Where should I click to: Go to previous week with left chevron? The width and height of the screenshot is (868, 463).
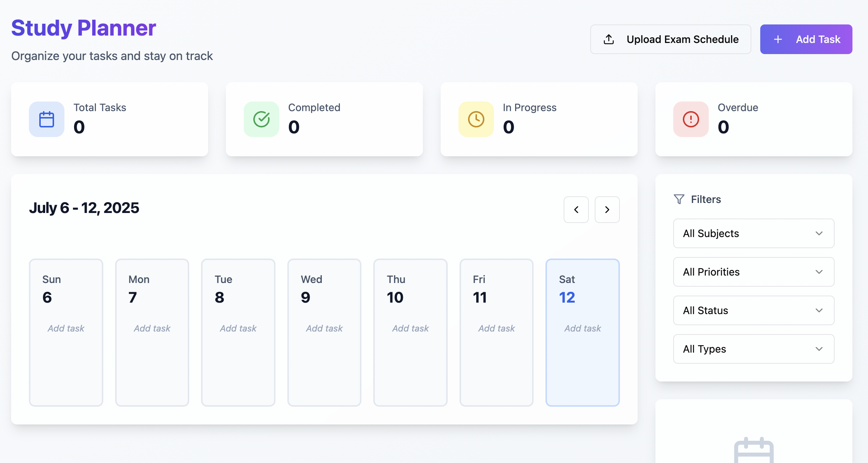coord(576,210)
